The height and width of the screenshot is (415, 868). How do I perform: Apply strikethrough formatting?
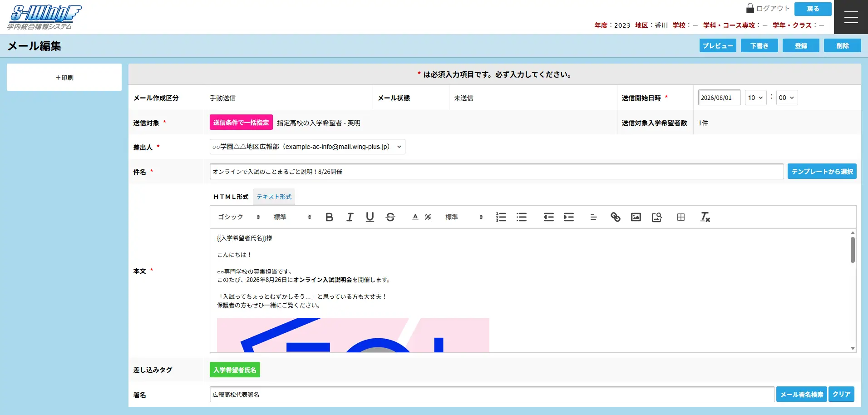[390, 217]
